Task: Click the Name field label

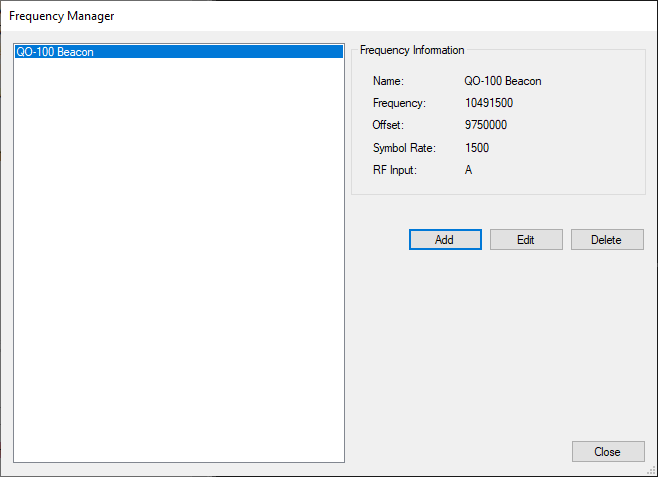Action: 388,81
